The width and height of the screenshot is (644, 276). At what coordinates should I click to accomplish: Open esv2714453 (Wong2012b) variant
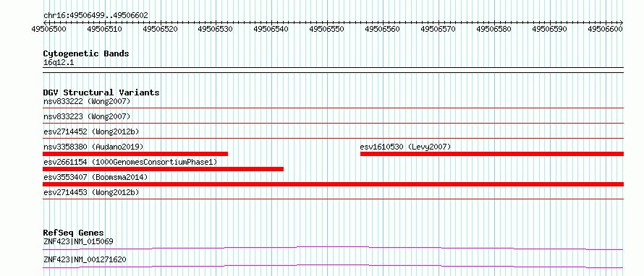91,192
